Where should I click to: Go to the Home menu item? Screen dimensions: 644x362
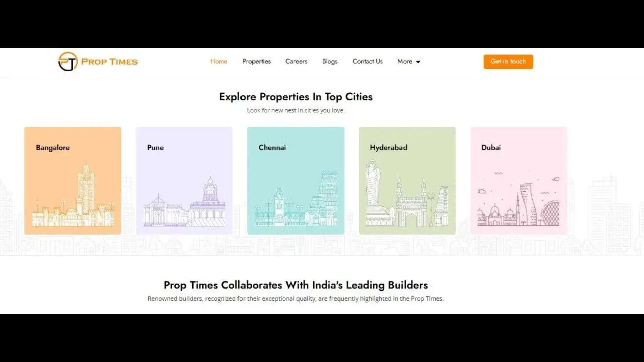(219, 61)
